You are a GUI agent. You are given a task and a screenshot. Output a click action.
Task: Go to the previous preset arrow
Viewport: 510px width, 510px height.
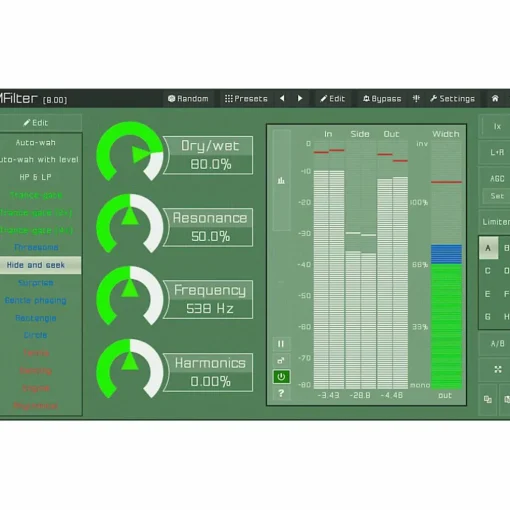[x=282, y=99]
